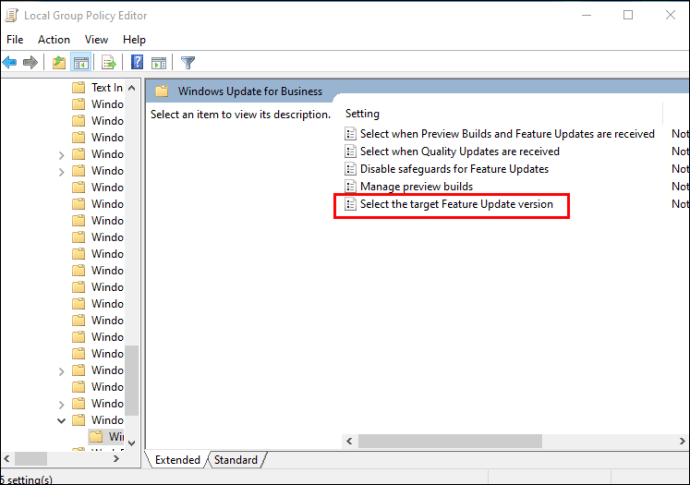This screenshot has height=485, width=690.
Task: Collapse the expanded Windo folder at tree bottom
Action: [62, 420]
